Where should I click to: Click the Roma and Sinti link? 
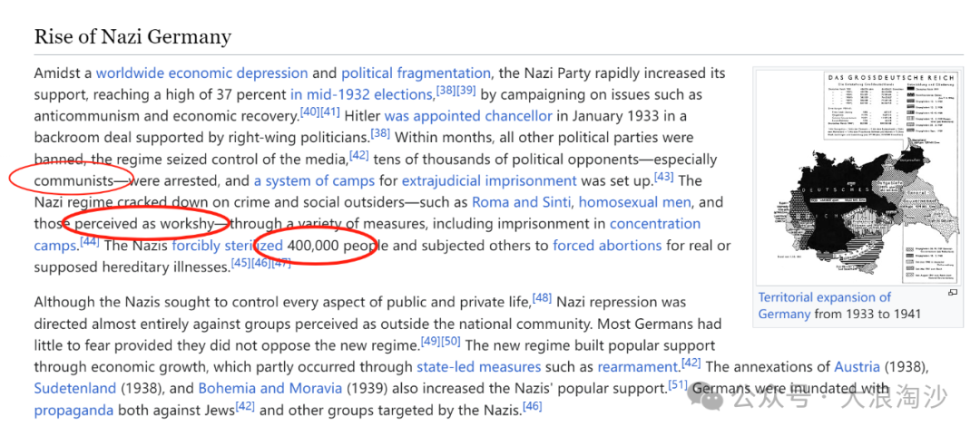(x=524, y=202)
